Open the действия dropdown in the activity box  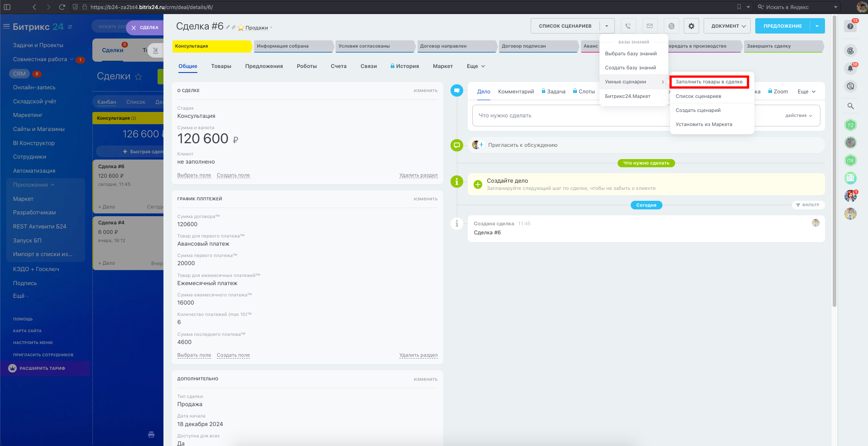799,116
